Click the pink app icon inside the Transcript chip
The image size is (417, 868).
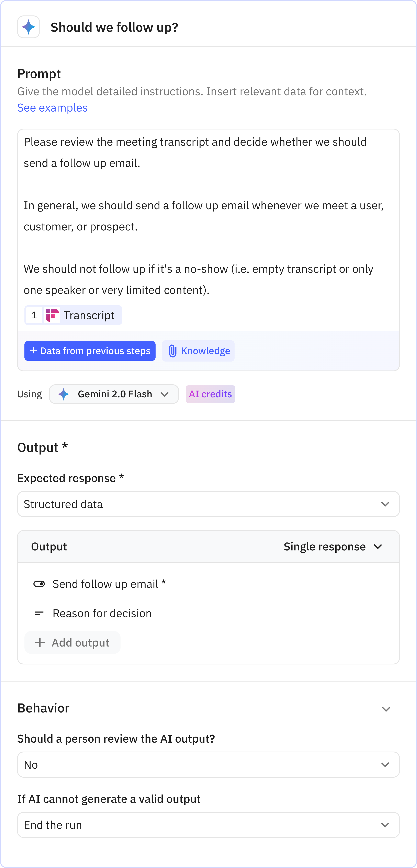pos(52,315)
